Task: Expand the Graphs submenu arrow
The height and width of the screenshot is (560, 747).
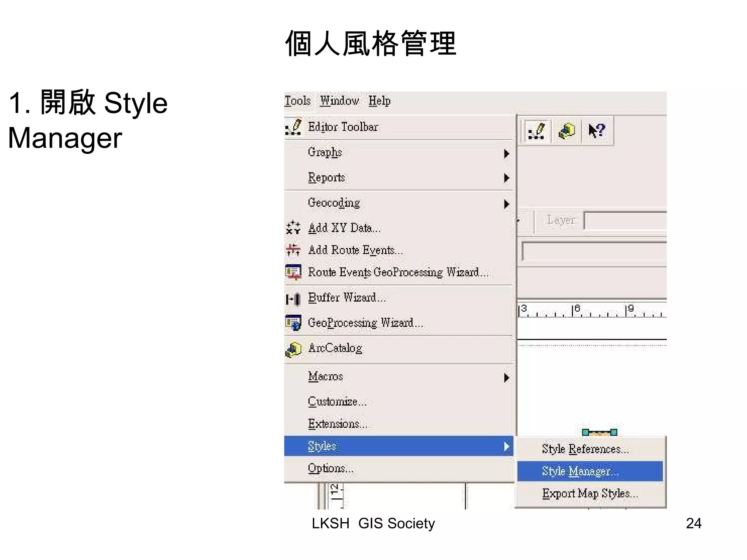Action: coord(506,153)
